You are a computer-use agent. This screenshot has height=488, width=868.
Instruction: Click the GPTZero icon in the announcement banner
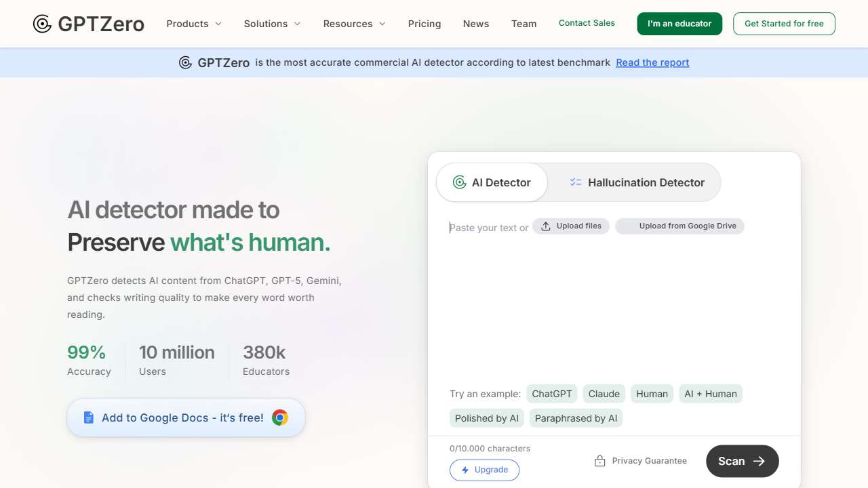coord(185,62)
